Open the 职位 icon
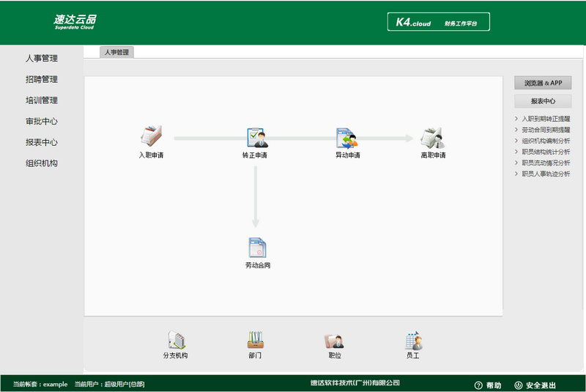The image size is (586, 392). click(334, 341)
